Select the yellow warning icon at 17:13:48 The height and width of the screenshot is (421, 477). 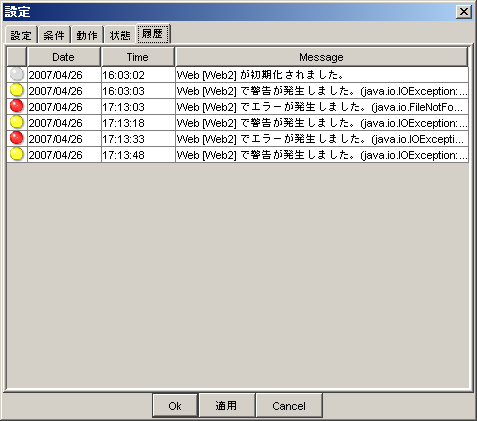tap(17, 154)
